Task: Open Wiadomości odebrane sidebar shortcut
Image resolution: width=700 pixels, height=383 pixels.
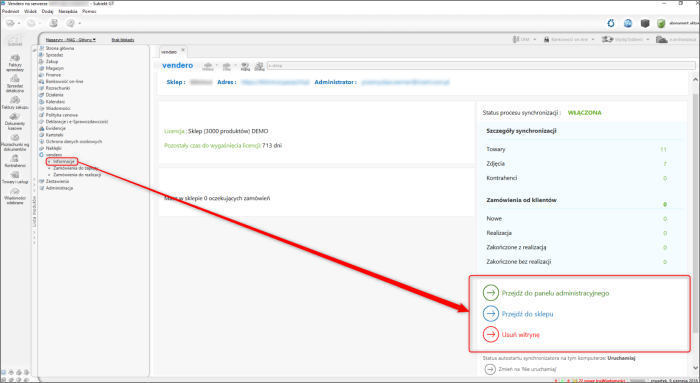Action: pos(15,195)
